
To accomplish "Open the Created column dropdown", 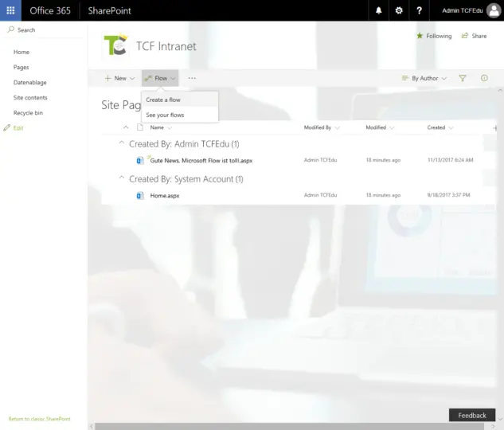I will point(440,127).
